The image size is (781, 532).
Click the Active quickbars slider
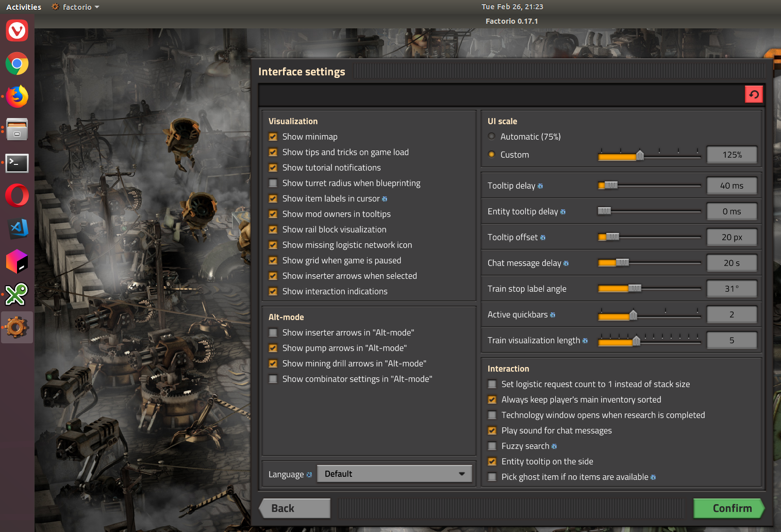(650, 314)
